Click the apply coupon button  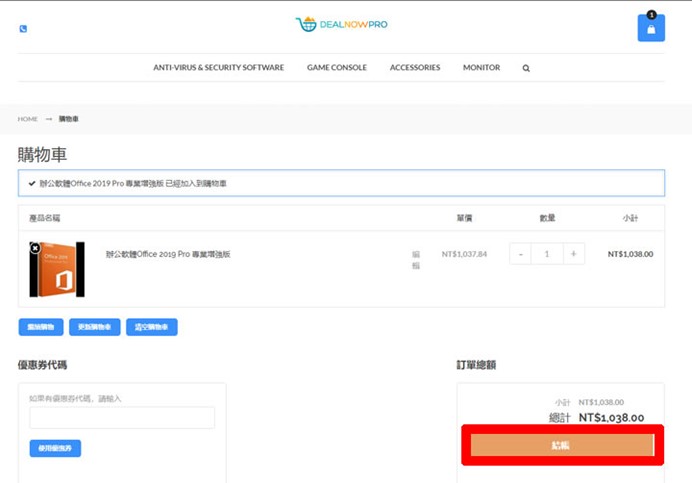[x=55, y=449]
